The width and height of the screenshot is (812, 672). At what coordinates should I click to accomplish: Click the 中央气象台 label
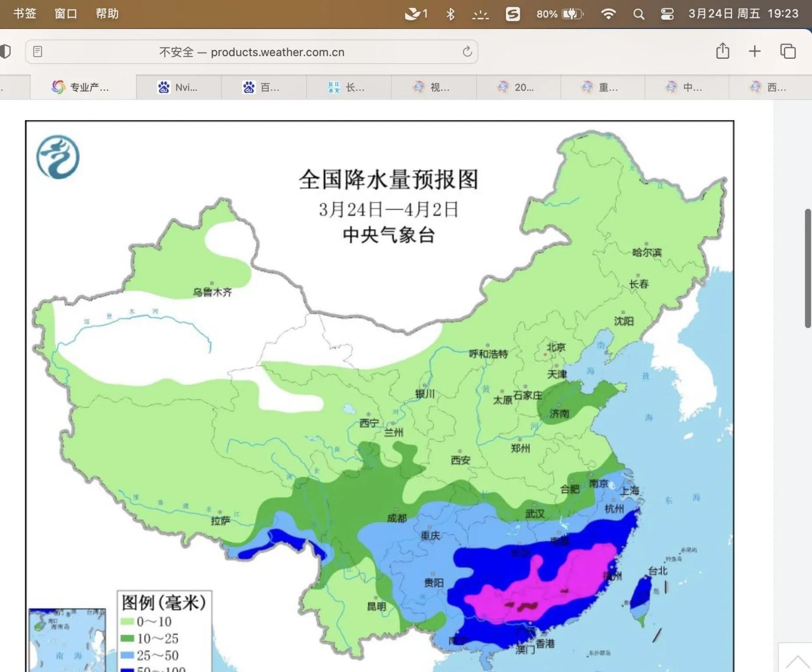pos(388,235)
